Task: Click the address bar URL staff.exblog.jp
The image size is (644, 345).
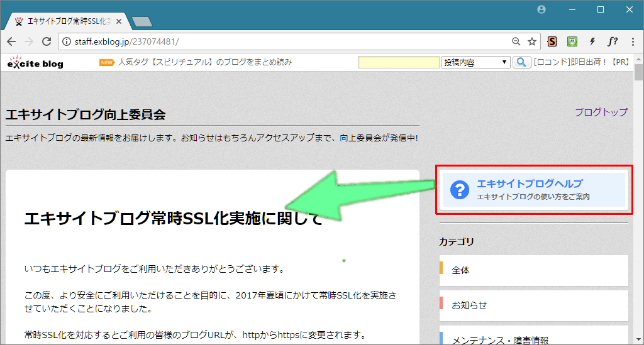Action: (x=126, y=42)
